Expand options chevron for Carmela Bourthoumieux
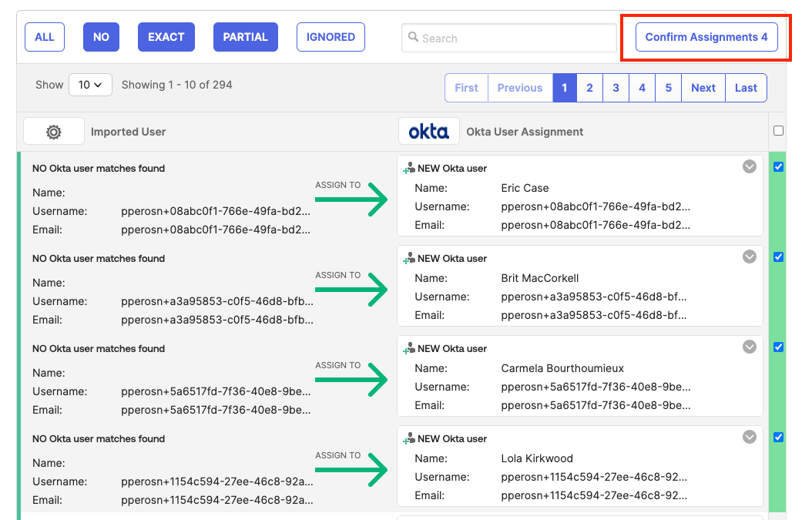 tap(750, 347)
